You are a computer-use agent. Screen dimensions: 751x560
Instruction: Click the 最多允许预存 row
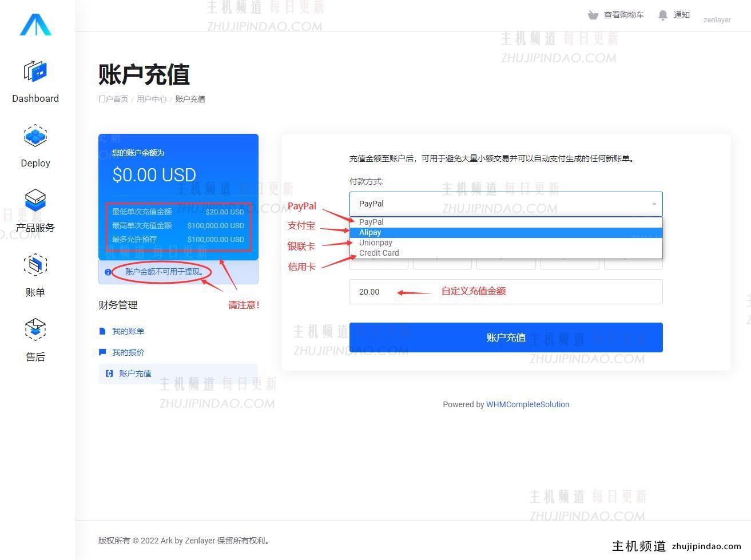(178, 239)
